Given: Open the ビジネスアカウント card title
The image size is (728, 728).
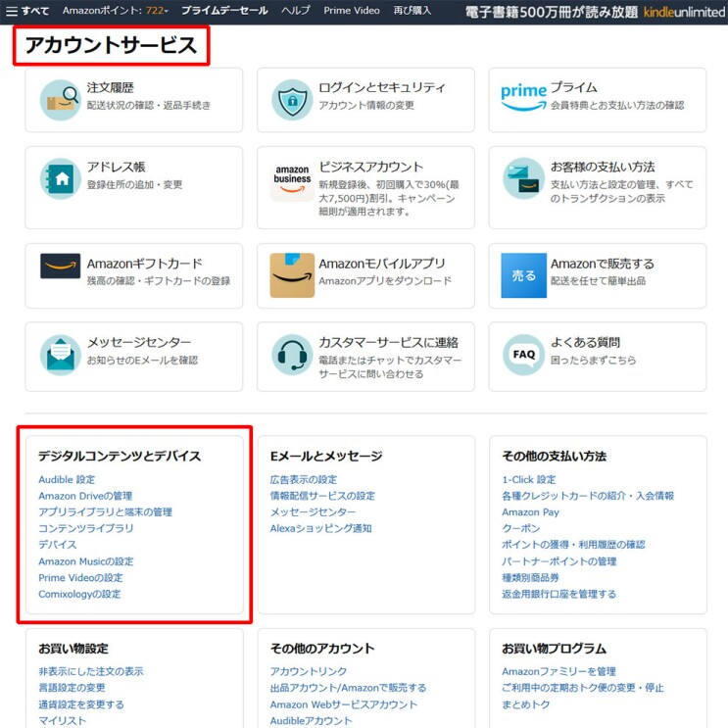Looking at the screenshot, I should pyautogui.click(x=371, y=167).
